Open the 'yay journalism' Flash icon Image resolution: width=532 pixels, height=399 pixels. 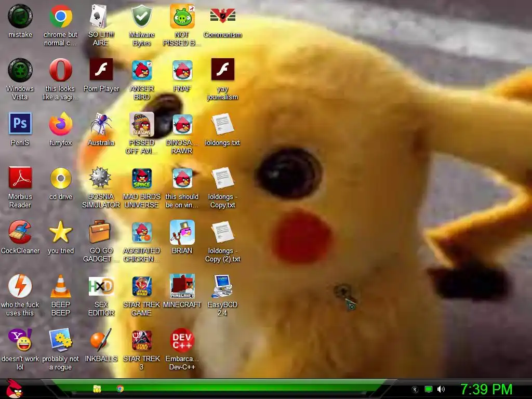[222, 70]
